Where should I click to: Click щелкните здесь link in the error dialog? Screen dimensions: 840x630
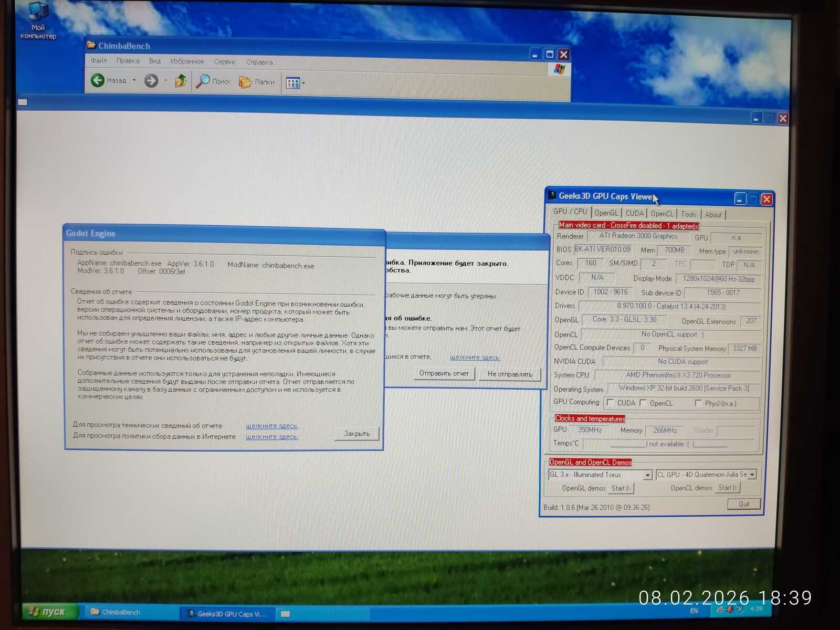(x=475, y=358)
